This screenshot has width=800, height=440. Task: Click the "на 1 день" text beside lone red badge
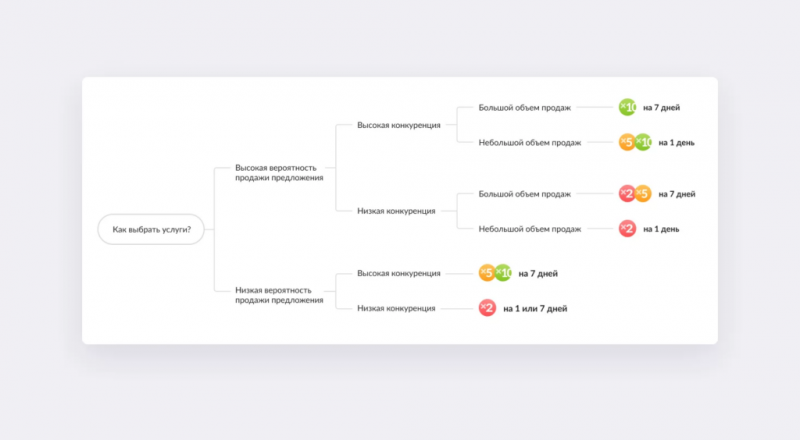pyautogui.click(x=662, y=229)
